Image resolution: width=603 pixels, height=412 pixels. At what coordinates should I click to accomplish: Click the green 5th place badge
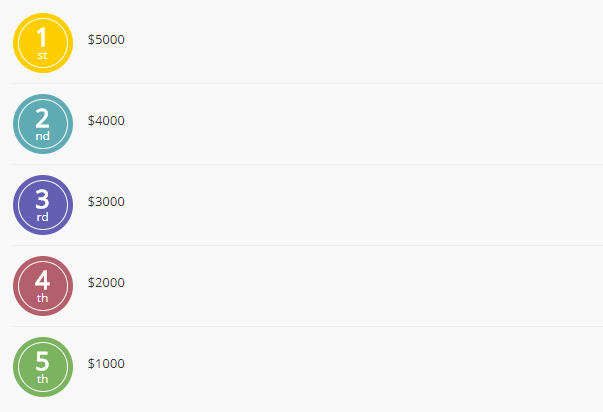click(43, 367)
